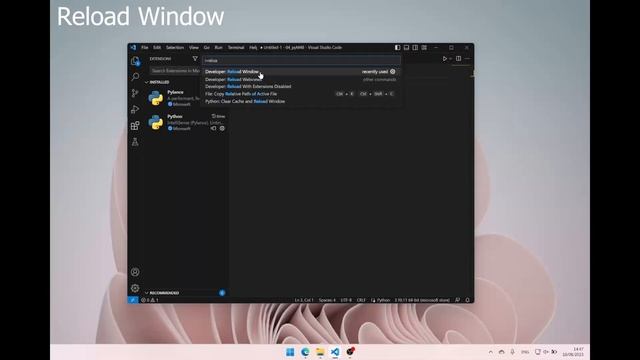
Task: Open Microsoft Edge from the taskbar
Action: click(305, 352)
